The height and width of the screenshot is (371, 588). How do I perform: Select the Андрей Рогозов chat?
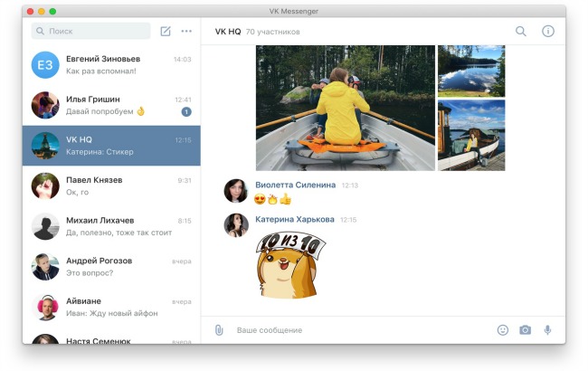coord(111,266)
